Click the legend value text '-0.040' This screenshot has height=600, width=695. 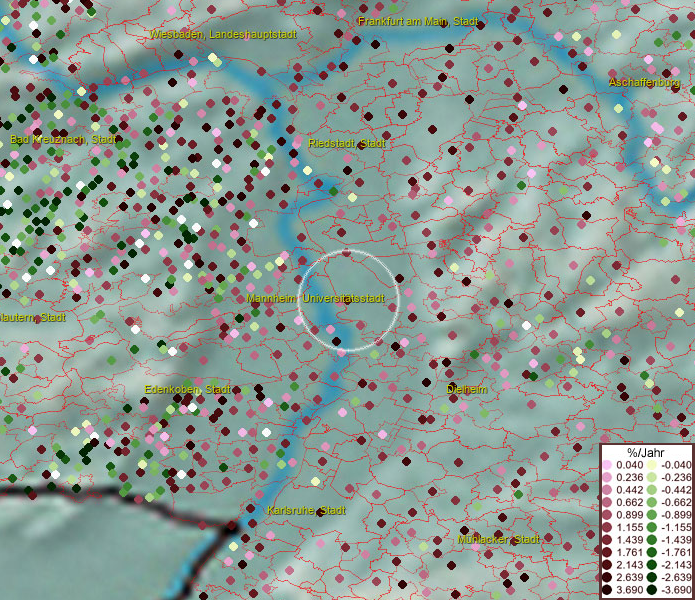point(676,465)
